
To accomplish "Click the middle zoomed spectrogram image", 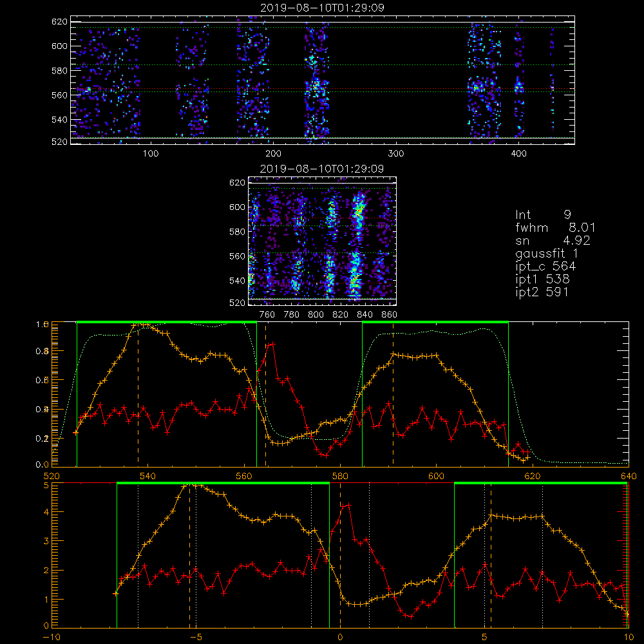I will point(322,241).
